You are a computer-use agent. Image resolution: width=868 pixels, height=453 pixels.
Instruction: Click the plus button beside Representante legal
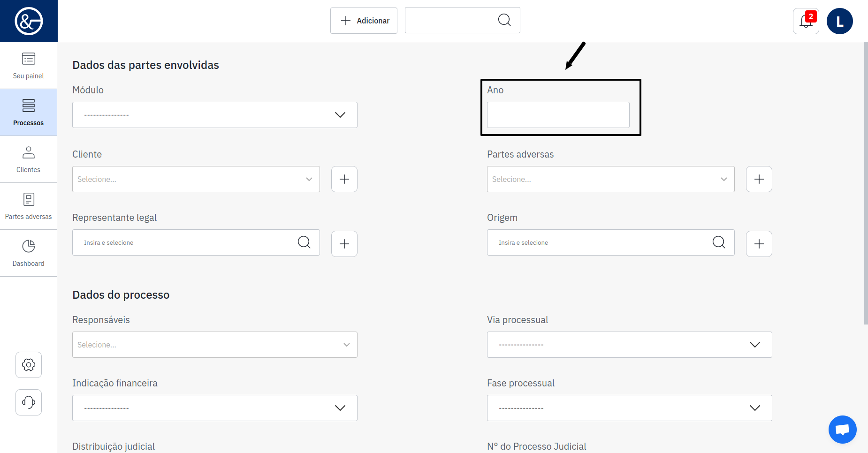point(344,244)
